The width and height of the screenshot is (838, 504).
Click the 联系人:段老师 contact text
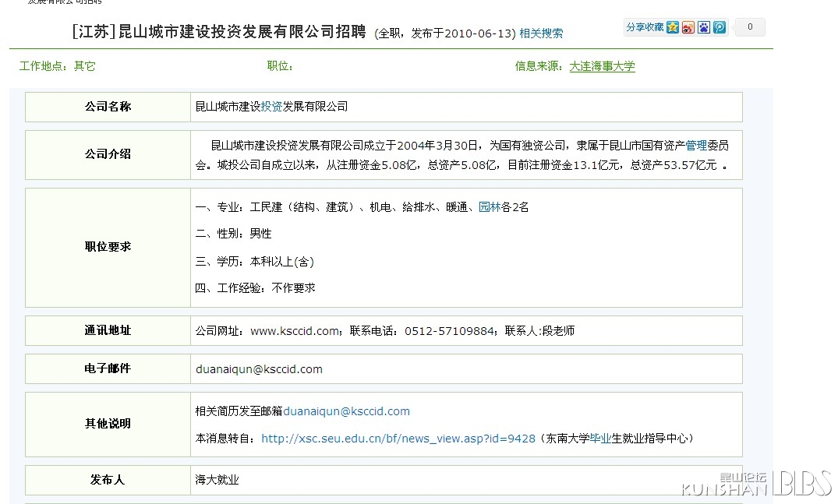tap(539, 331)
